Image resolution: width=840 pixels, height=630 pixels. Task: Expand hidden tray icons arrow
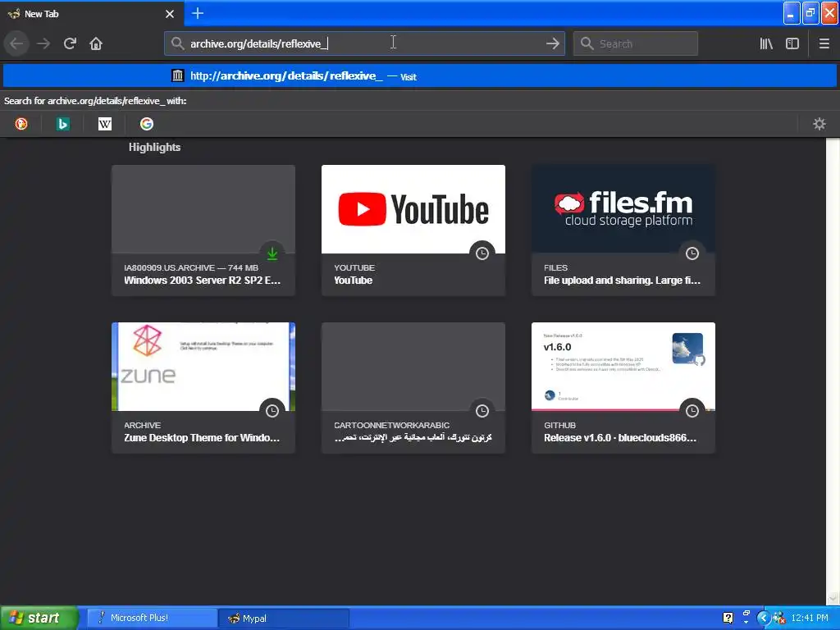pyautogui.click(x=764, y=618)
